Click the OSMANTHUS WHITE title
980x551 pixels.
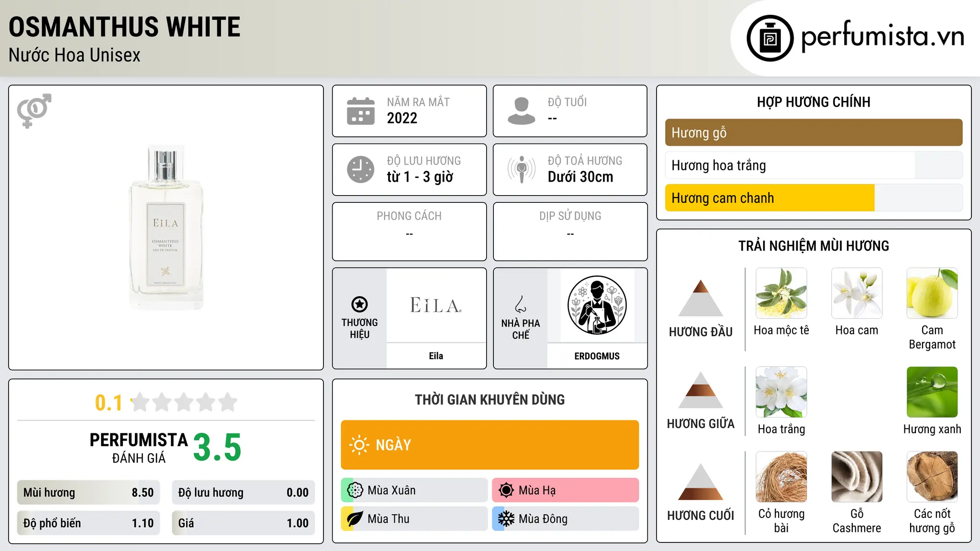(x=124, y=27)
